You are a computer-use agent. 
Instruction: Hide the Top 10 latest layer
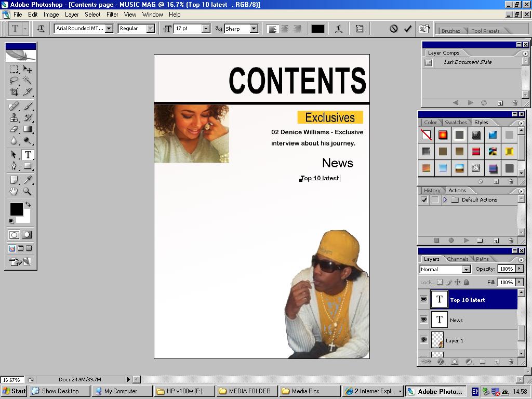point(423,299)
